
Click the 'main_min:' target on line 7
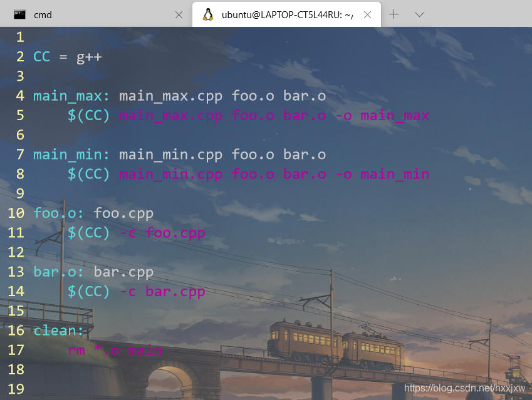click(x=71, y=155)
